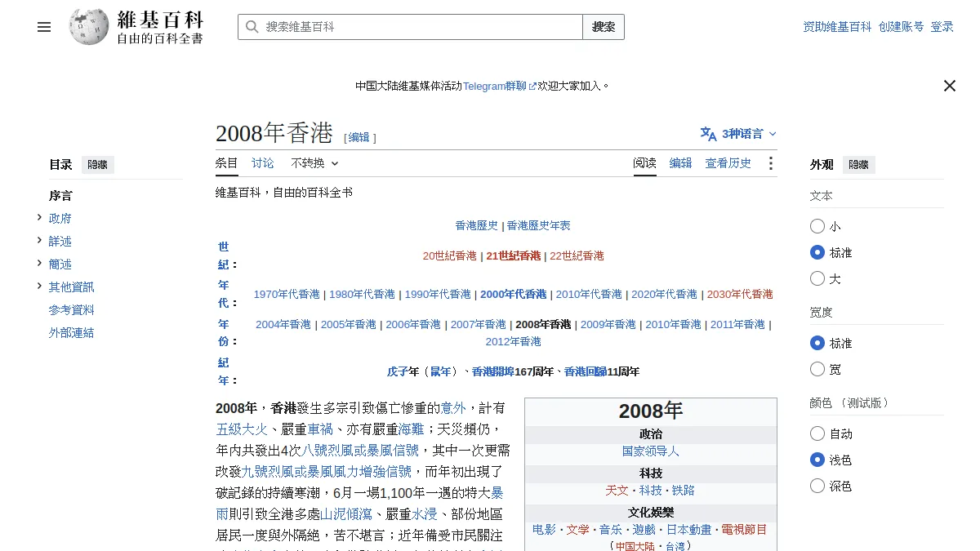Image resolution: width=980 pixels, height=551 pixels.
Task: Click the 搜索 button
Action: click(x=604, y=27)
